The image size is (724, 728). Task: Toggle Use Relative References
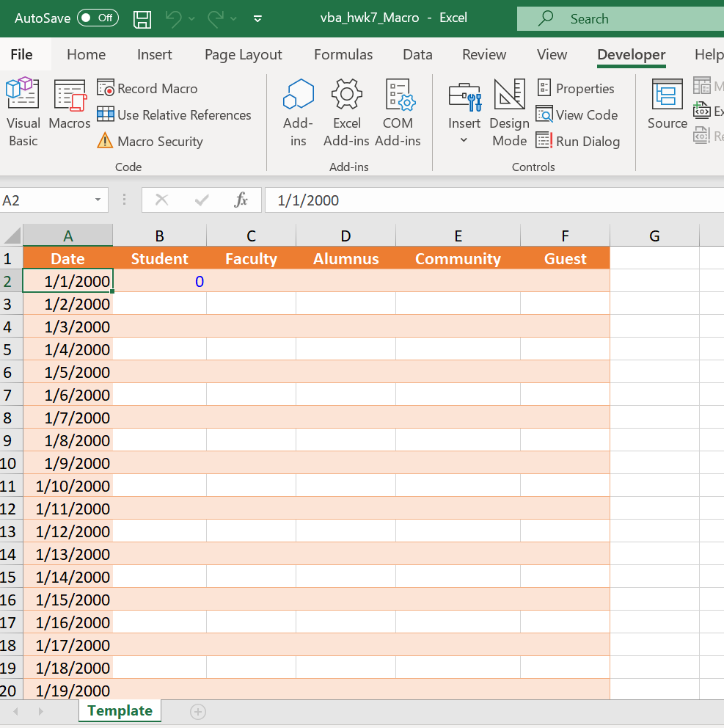click(x=175, y=115)
